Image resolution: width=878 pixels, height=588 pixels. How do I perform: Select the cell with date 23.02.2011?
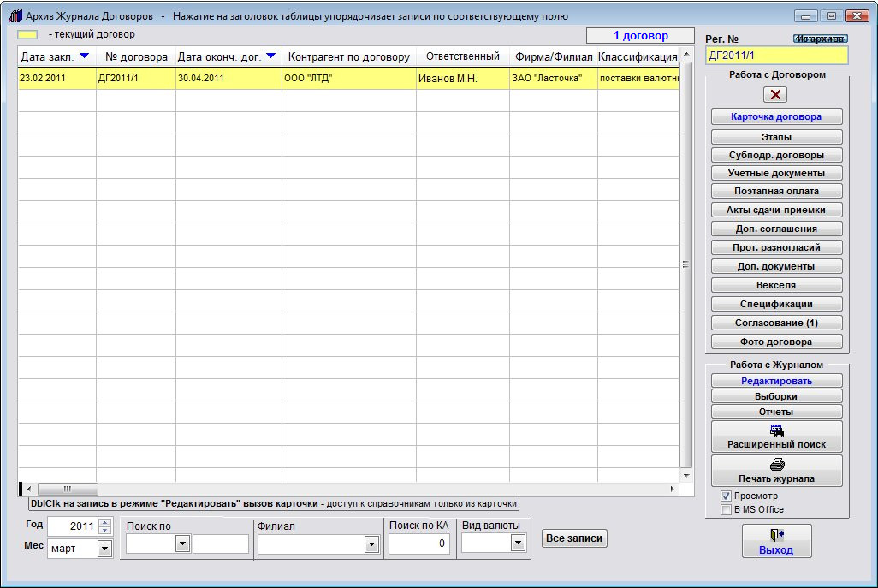point(57,79)
